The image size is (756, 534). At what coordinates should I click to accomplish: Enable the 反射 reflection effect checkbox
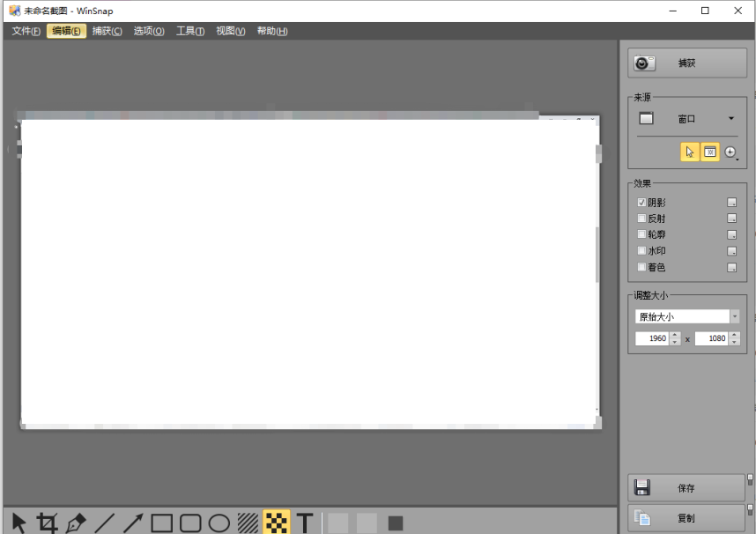click(641, 219)
